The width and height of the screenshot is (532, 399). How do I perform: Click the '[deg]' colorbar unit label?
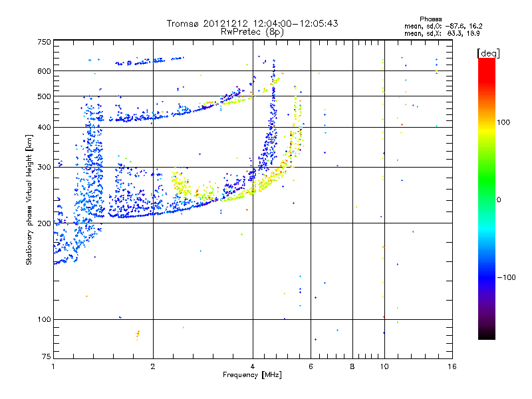tap(488, 53)
